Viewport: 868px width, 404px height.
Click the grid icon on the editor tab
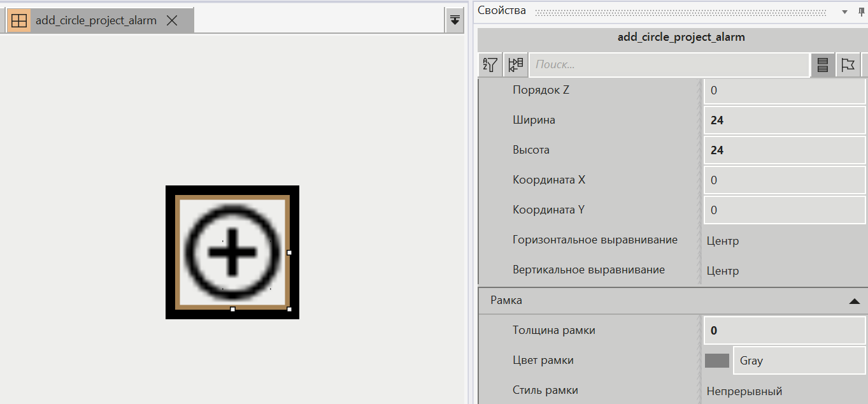click(18, 20)
